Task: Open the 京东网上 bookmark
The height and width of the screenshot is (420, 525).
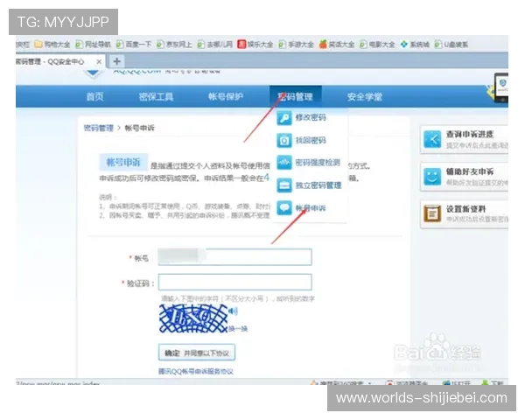Action: click(174, 45)
